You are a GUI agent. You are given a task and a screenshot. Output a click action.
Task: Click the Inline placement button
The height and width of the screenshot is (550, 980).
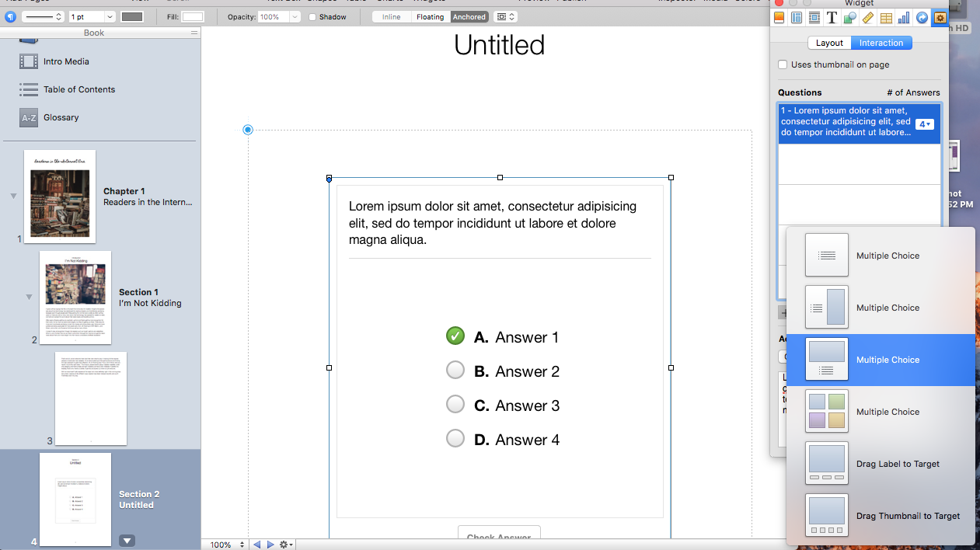[x=392, y=17]
